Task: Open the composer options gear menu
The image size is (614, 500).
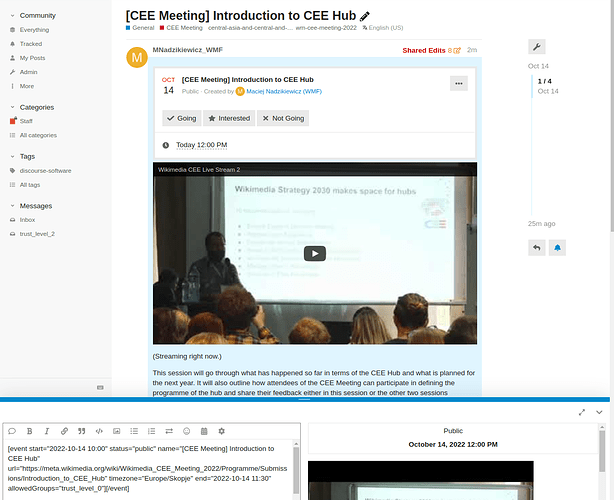Action: coord(222,431)
